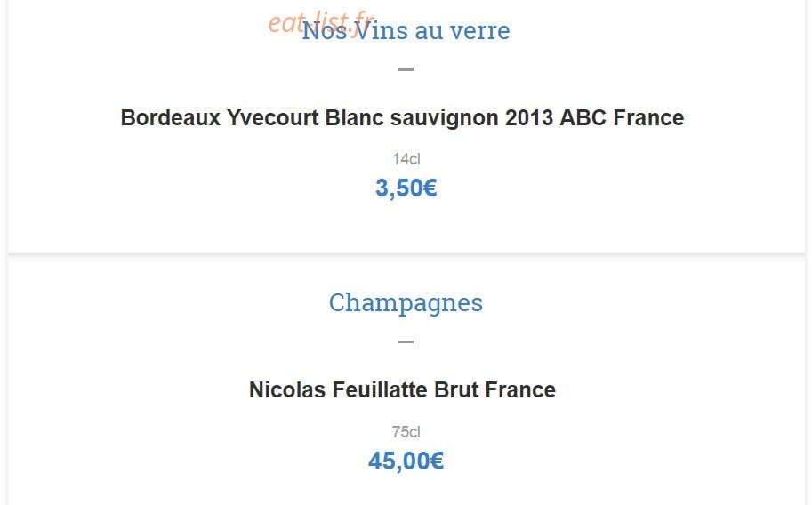Screen dimensions: 812x505
Task: Click ABC France text in first item
Action: 622,118
